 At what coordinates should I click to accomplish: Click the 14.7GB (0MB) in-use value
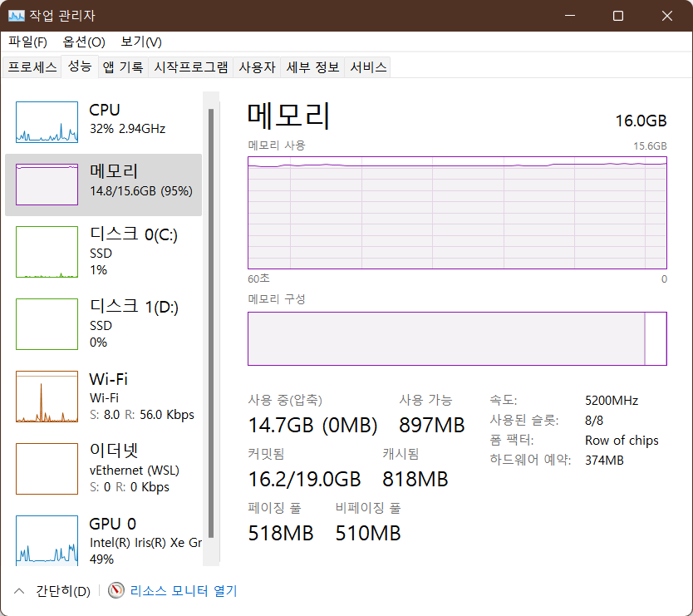tap(313, 426)
